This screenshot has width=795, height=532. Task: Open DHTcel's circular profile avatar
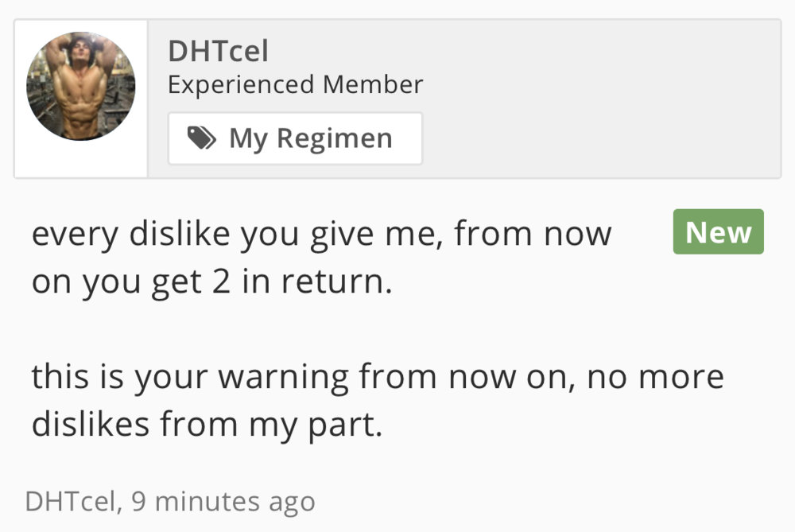coord(80,87)
